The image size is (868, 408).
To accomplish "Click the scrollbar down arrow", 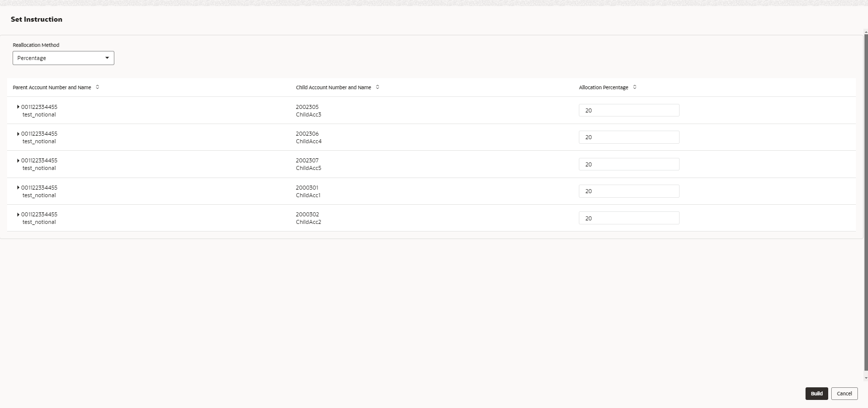I will pos(866,378).
